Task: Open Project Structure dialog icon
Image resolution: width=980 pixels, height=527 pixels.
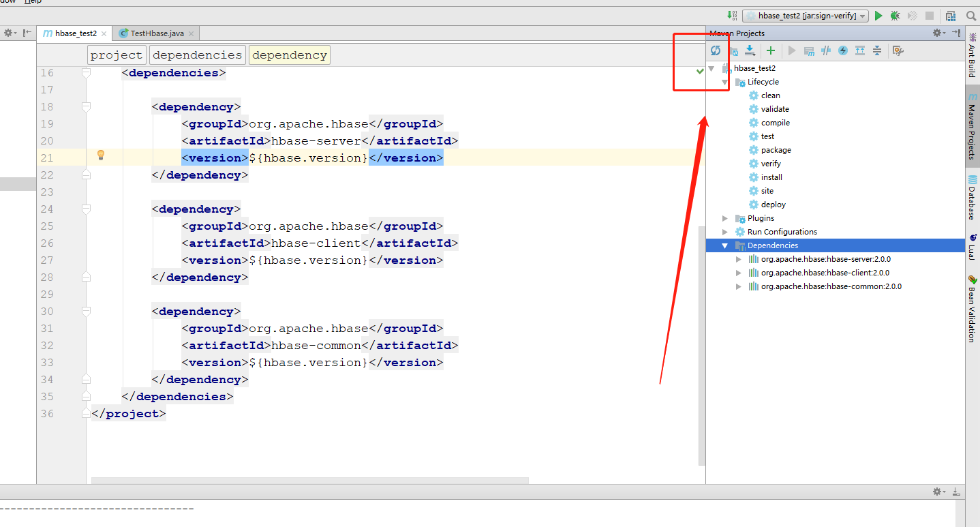Action: [951, 16]
